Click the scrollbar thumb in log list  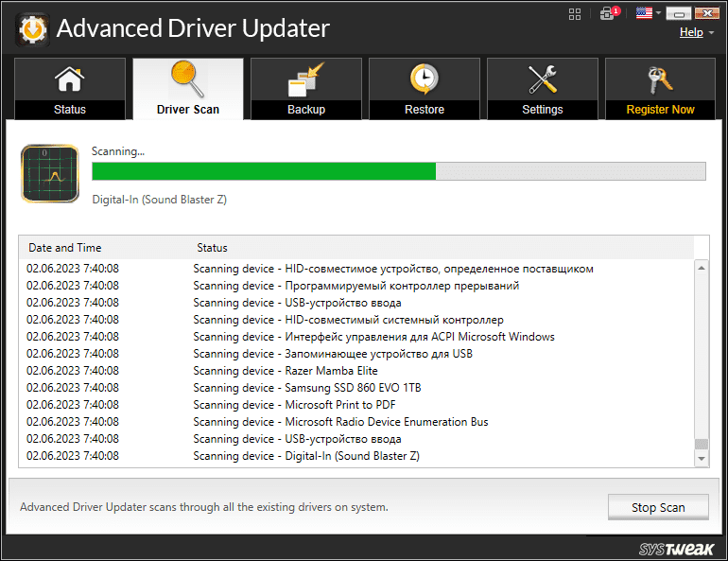pyautogui.click(x=702, y=444)
